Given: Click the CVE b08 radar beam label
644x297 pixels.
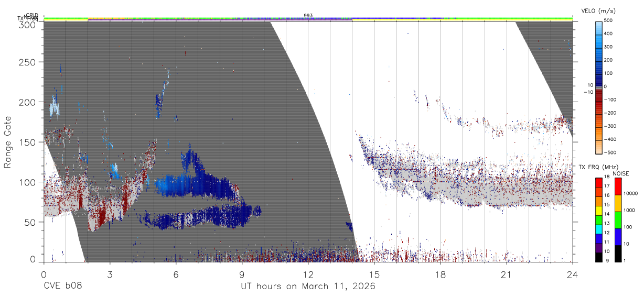Looking at the screenshot, I should click(x=62, y=287).
